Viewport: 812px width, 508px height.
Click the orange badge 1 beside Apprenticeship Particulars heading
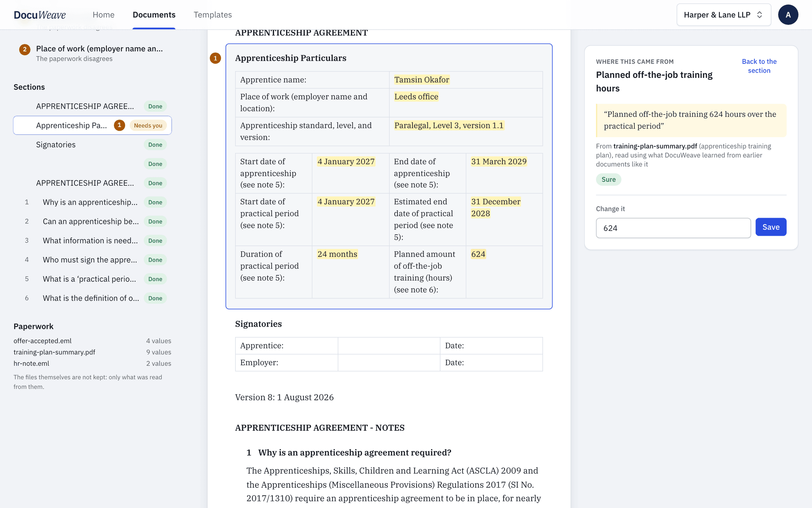tap(215, 58)
